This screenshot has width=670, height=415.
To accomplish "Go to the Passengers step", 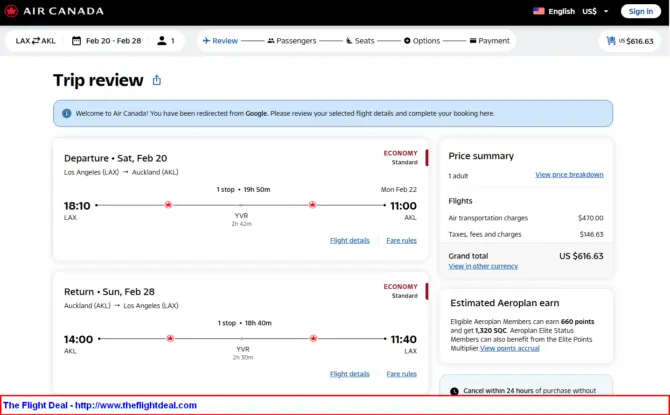I will coord(292,41).
